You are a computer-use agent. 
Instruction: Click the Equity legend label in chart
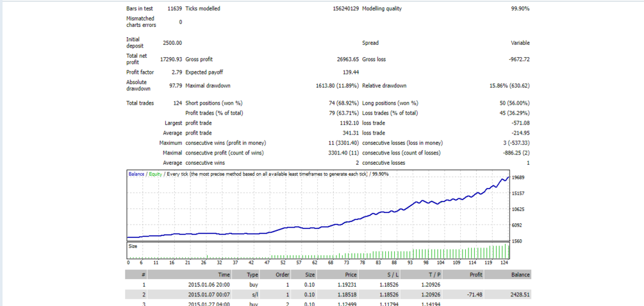tap(155, 174)
